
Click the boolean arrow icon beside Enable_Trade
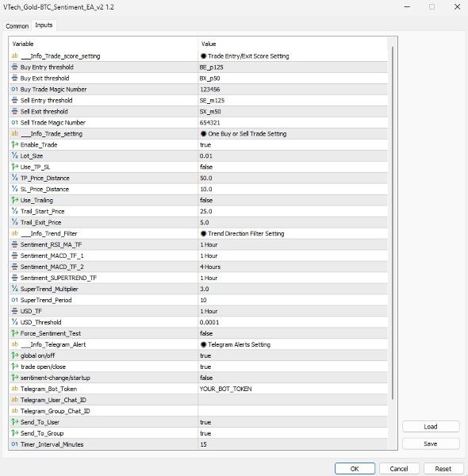14,145
